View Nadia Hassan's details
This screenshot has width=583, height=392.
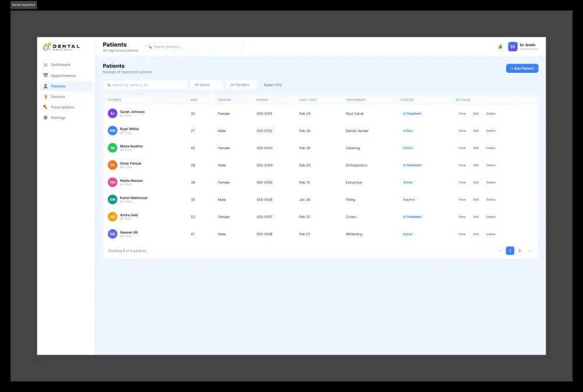click(462, 182)
